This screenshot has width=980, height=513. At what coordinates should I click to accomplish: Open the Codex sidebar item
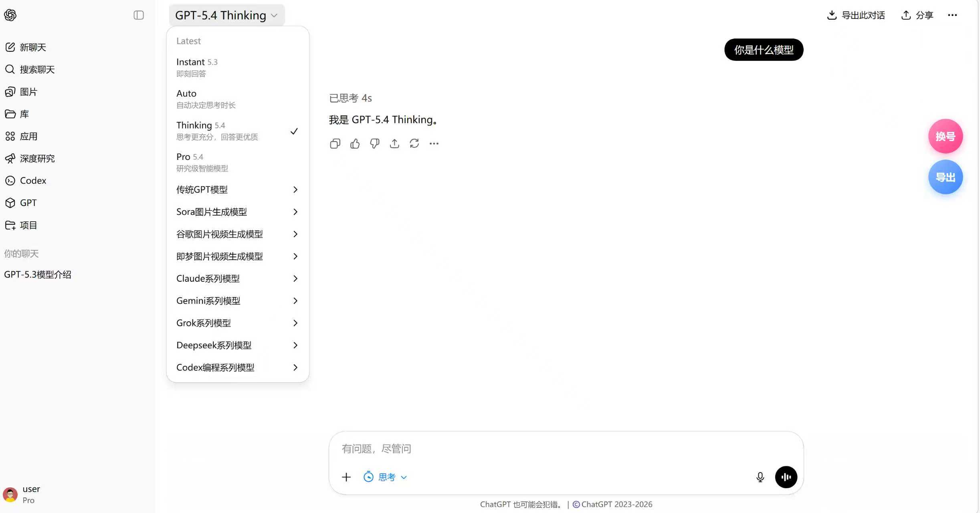(33, 180)
